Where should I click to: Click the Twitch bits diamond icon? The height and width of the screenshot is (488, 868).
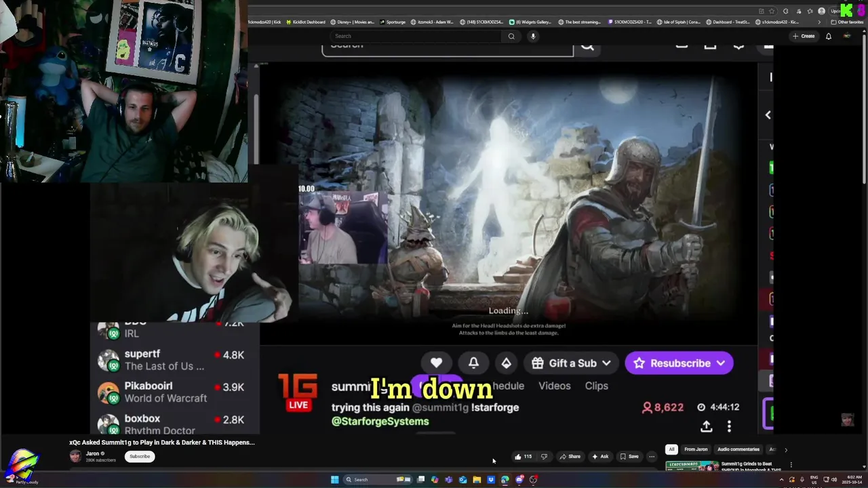coord(506,363)
